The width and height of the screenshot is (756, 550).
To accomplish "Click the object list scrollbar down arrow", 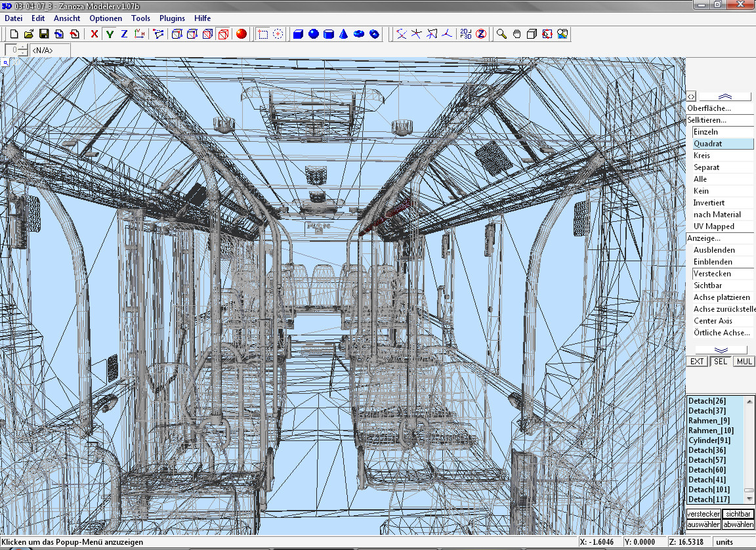I will pos(749,499).
